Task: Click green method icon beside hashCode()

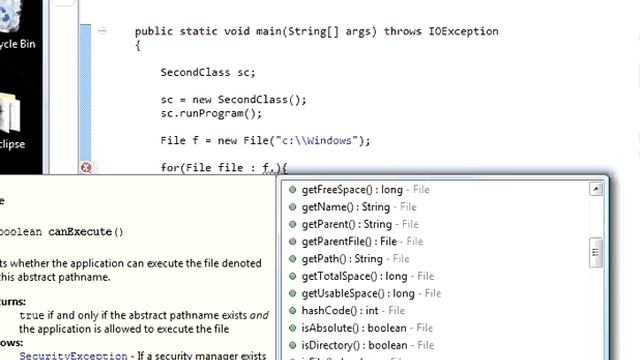Action: (292, 311)
